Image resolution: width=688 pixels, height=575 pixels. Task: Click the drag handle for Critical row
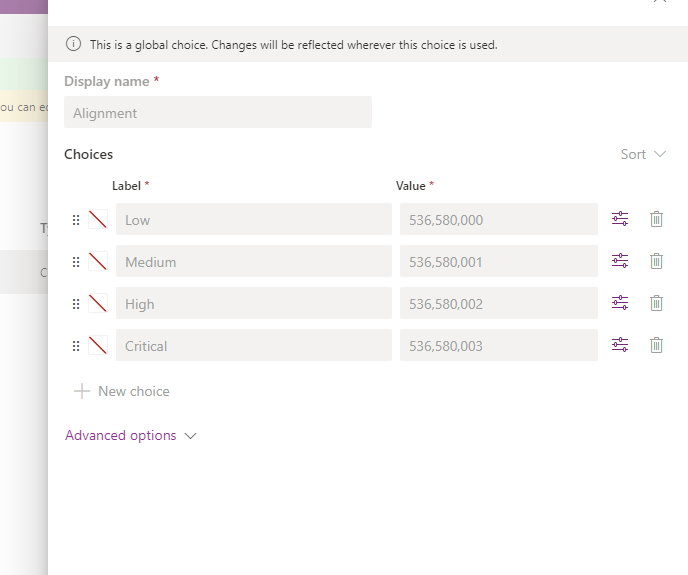76,346
